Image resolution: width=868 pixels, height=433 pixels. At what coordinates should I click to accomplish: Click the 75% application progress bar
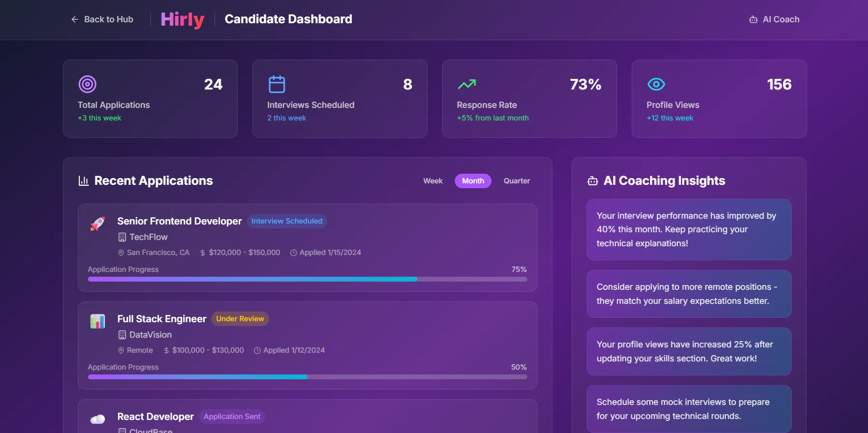tap(307, 279)
